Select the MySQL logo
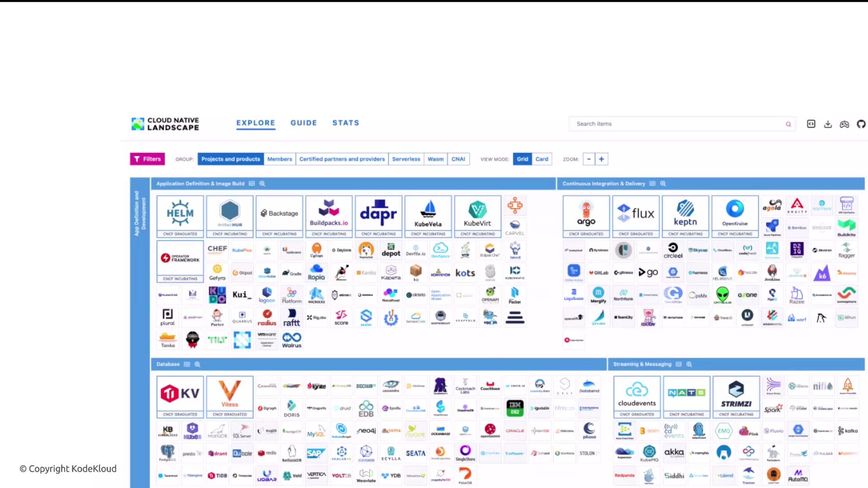Screen dimensions: 868x488 316,431
